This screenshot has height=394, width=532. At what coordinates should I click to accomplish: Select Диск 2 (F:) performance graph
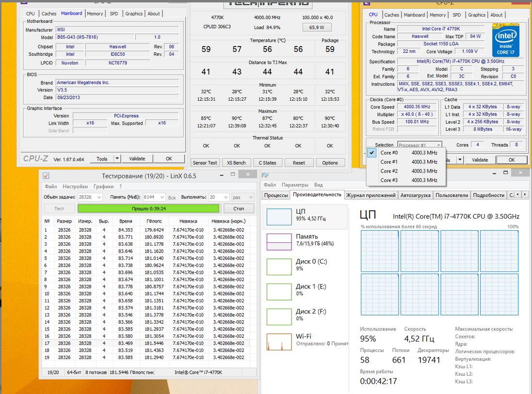[x=279, y=316]
